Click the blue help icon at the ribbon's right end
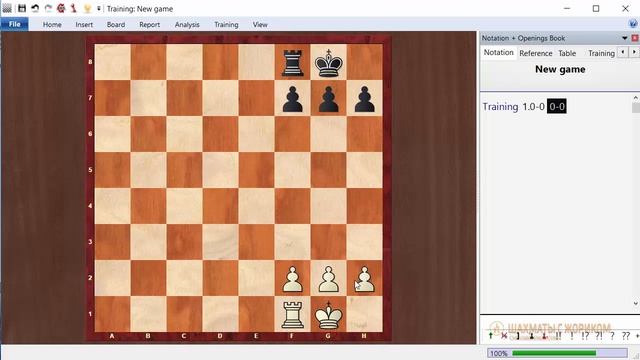640x360 pixels. [633, 24]
